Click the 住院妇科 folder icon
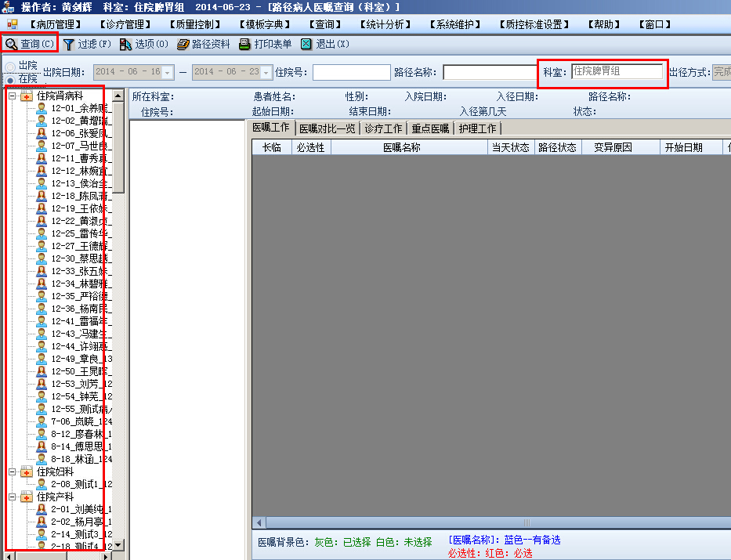Image resolution: width=731 pixels, height=560 pixels. pos(27,472)
